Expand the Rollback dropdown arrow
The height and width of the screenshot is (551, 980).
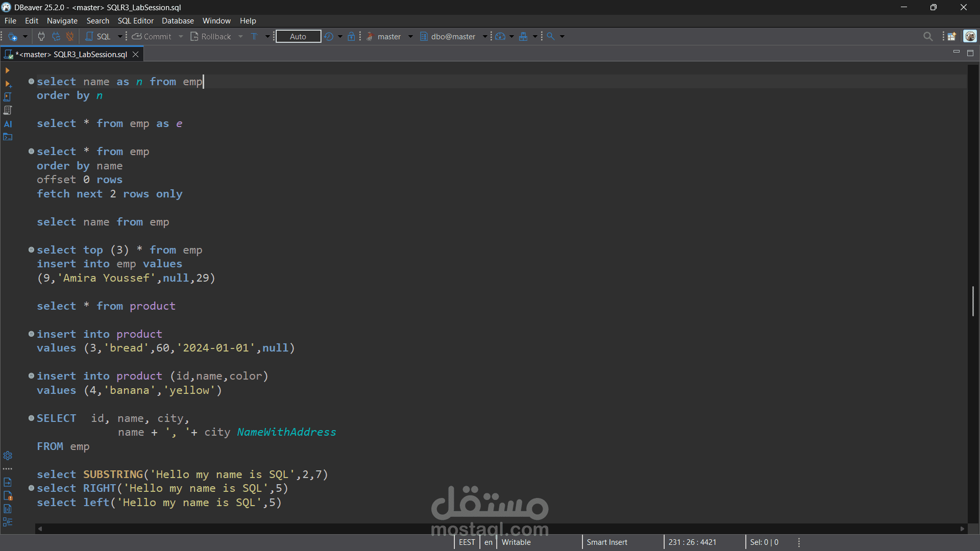pyautogui.click(x=240, y=37)
